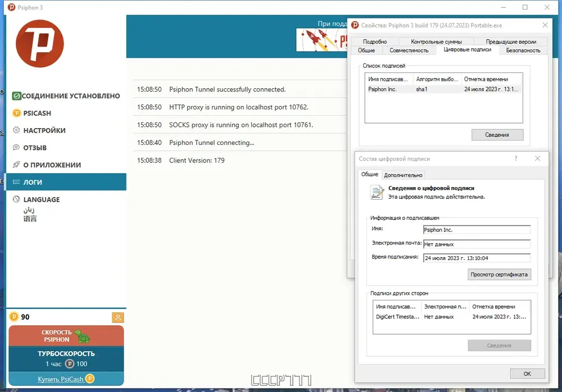Click the PsiCash balance coin icon next to 90

[x=13, y=317]
